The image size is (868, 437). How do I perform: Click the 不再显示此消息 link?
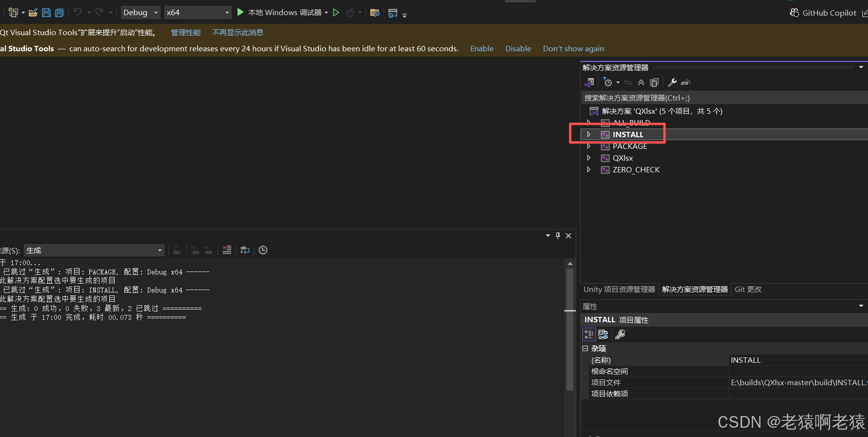tap(238, 32)
